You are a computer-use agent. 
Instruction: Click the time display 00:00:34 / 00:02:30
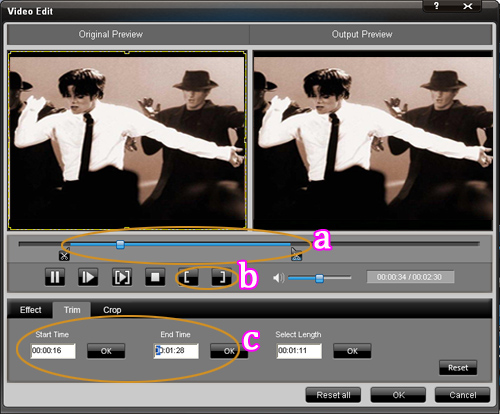410,277
